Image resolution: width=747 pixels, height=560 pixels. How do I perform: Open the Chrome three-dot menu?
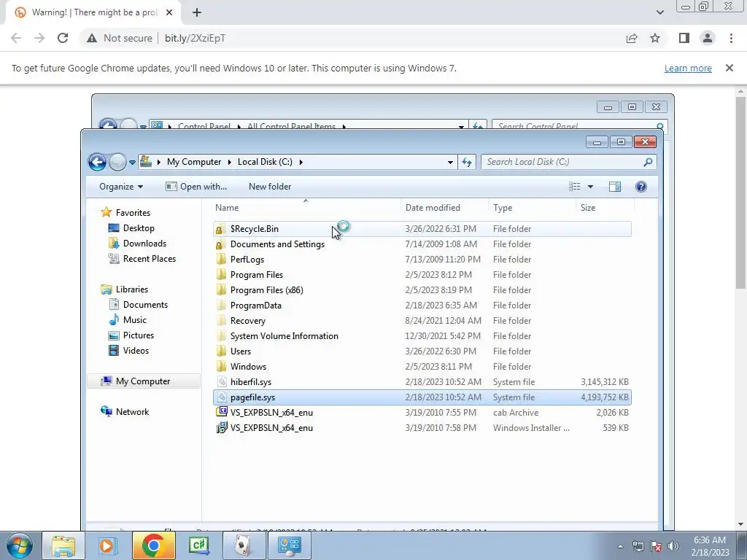click(x=731, y=38)
